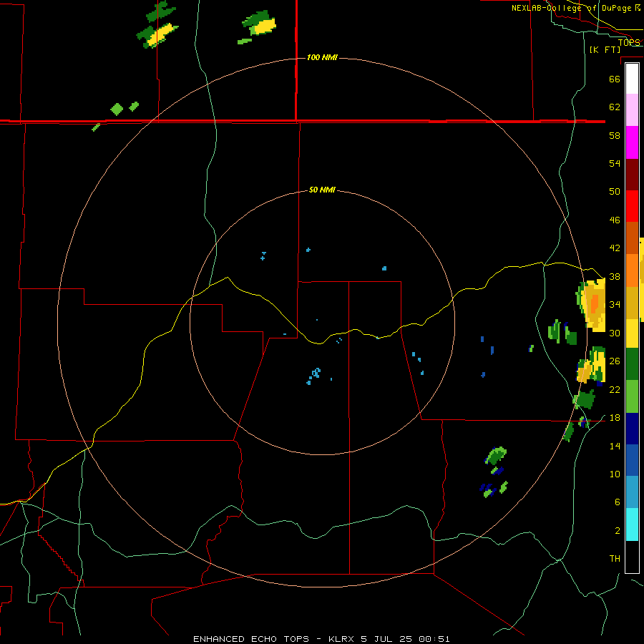This screenshot has height=644, width=644.
Task: Select the TOPS legend heading
Action: (629, 43)
